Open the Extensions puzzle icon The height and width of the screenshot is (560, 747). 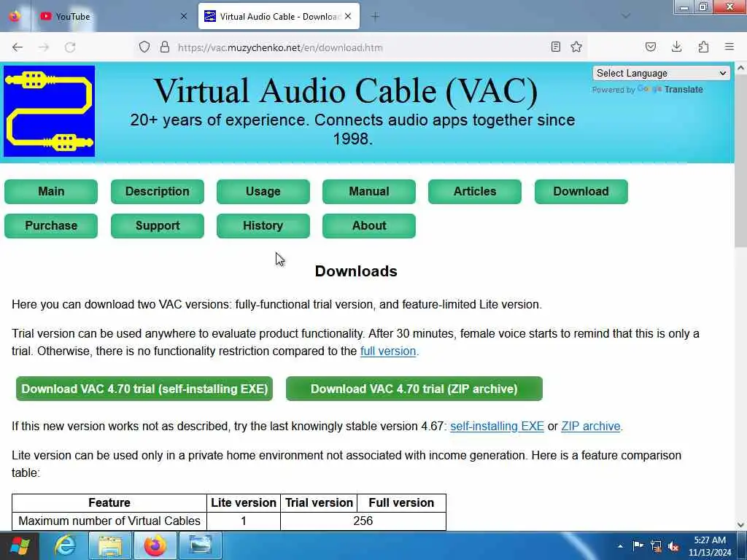pyautogui.click(x=704, y=47)
